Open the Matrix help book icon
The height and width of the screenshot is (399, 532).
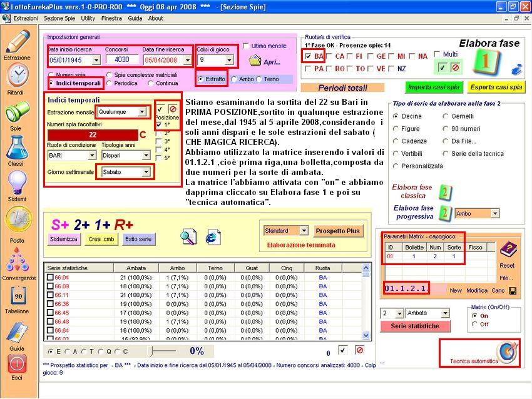[508, 250]
